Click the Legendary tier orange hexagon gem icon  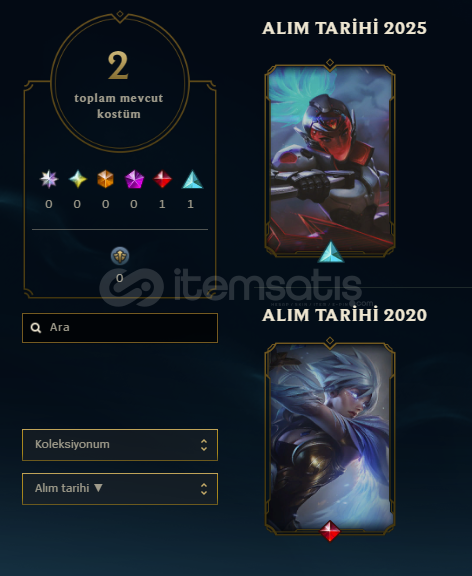105,179
